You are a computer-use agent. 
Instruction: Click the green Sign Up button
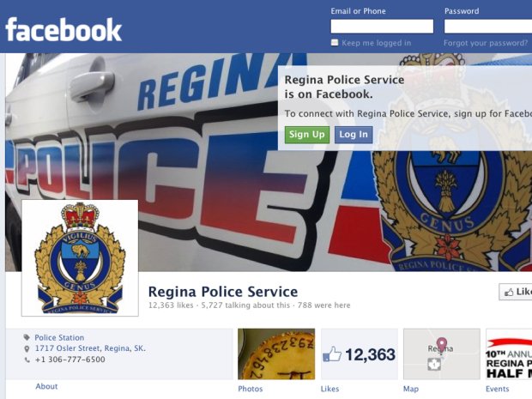(x=307, y=135)
